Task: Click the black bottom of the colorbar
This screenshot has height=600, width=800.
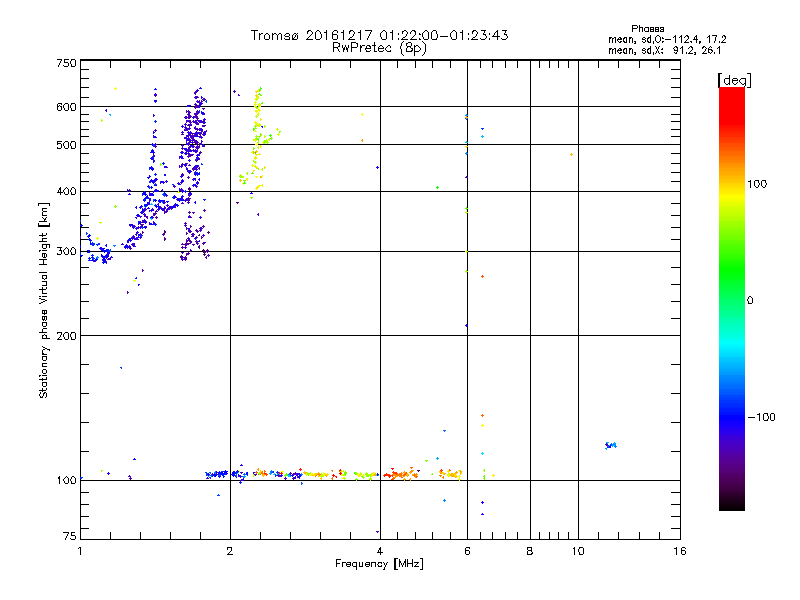Action: tap(732, 503)
